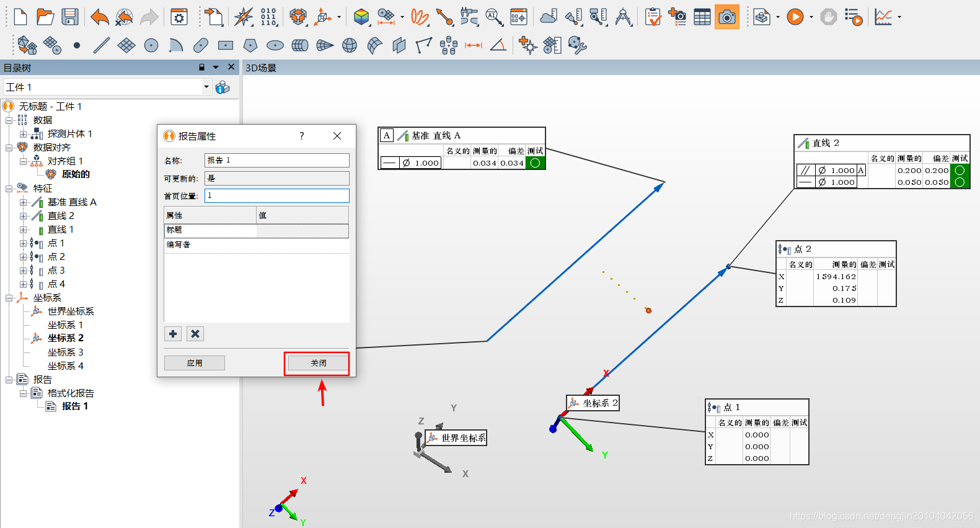This screenshot has width=980, height=528.
Task: Select 报告 1 in the tree
Action: click(74, 406)
